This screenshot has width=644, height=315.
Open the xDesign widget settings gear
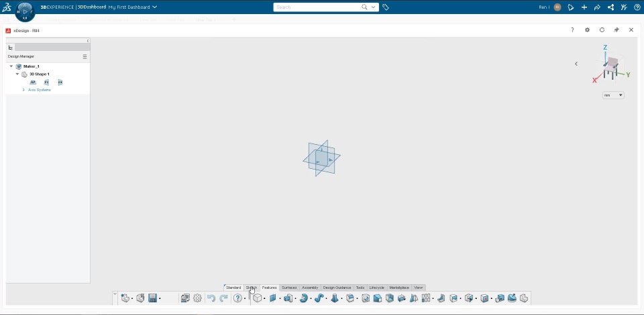click(x=588, y=30)
